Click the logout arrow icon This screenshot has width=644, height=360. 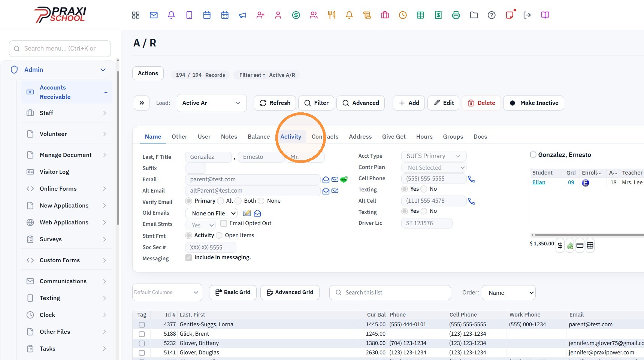point(527,15)
